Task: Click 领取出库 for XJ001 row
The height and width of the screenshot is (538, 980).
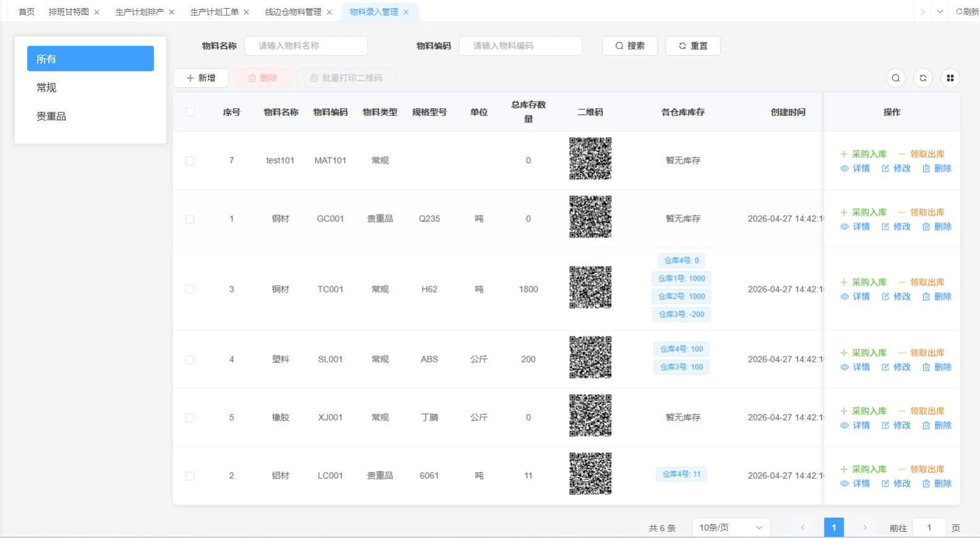Action: (921, 411)
